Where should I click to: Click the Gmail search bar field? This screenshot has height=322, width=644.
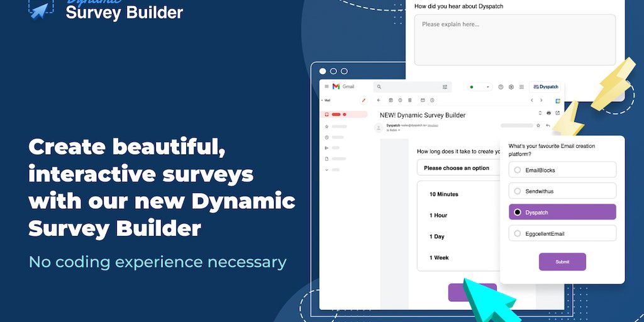413,87
